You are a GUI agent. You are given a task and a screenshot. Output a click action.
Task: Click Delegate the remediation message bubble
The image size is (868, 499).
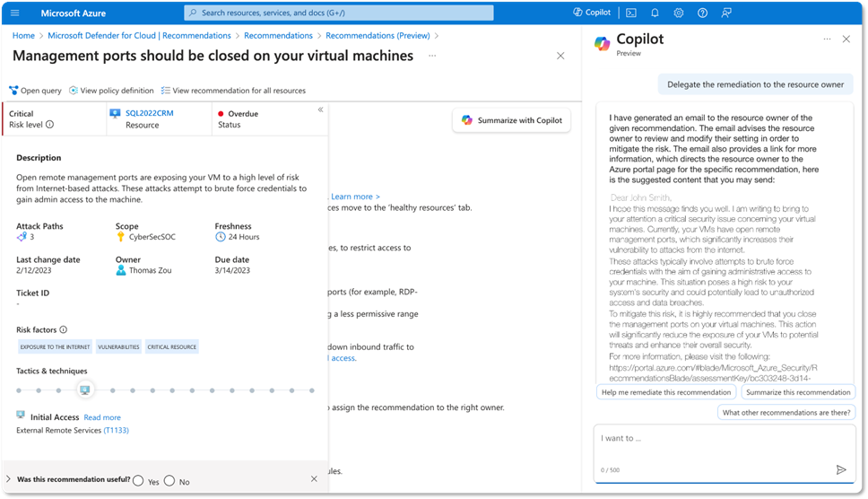pyautogui.click(x=756, y=84)
